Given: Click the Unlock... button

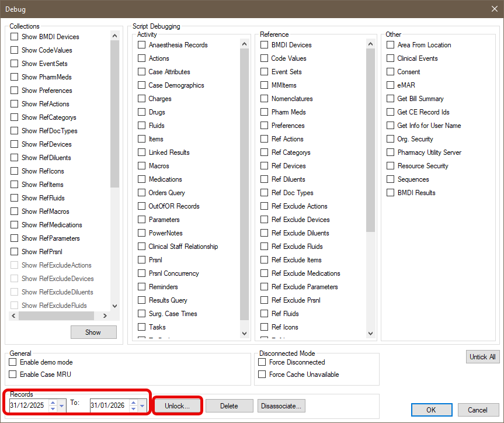Looking at the screenshot, I should [177, 405].
